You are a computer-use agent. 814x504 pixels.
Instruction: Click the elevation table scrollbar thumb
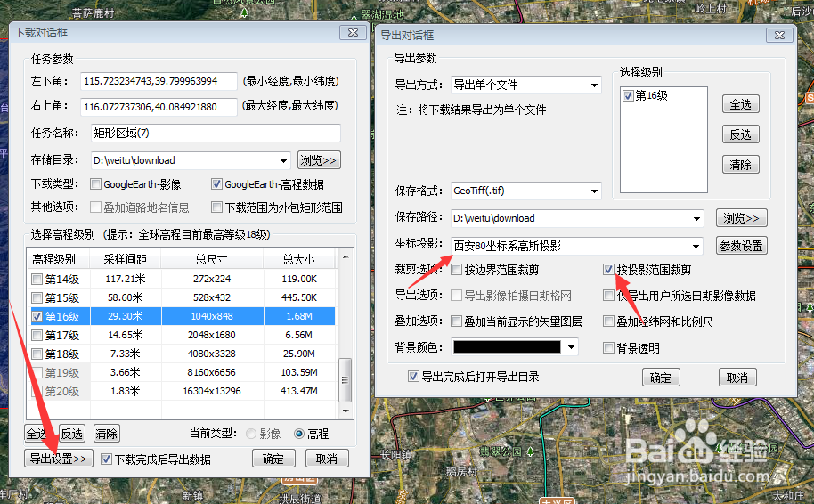346,380
